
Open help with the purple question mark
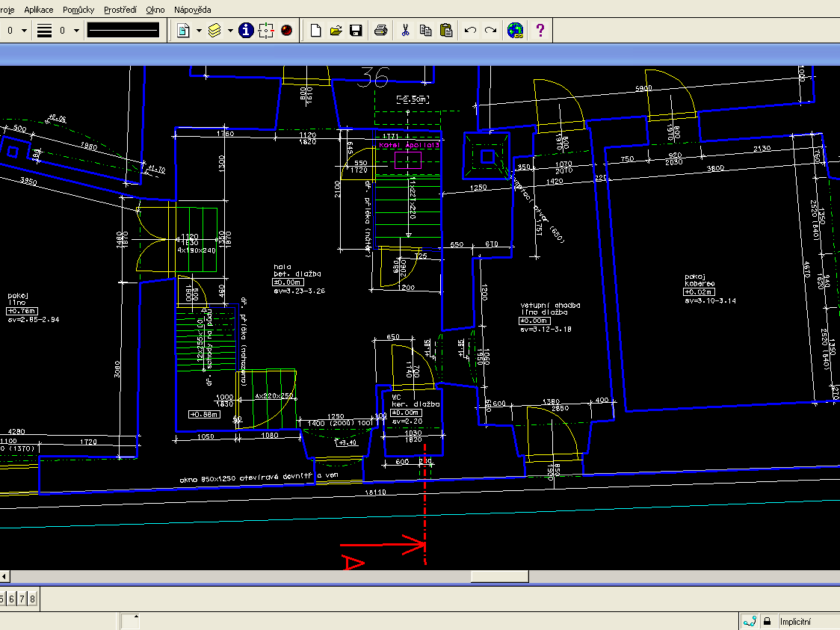(x=540, y=31)
